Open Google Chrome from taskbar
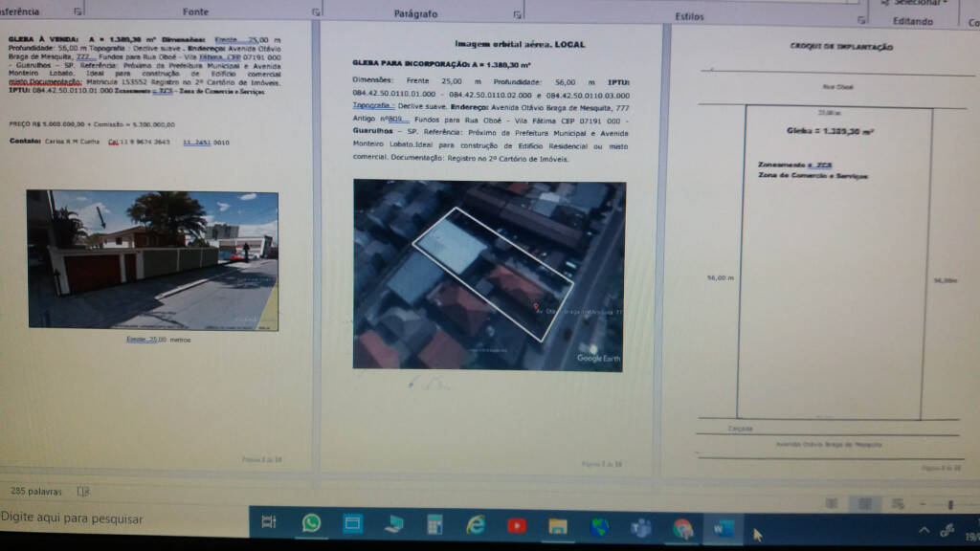This screenshot has height=551, width=980. (682, 528)
